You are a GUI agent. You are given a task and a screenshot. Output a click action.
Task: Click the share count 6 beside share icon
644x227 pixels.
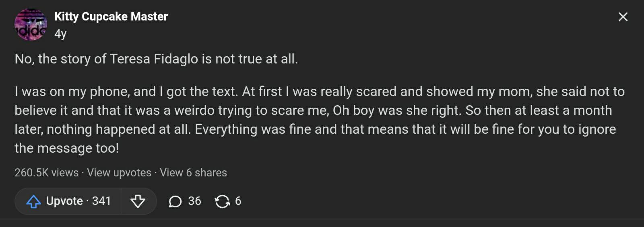point(238,201)
